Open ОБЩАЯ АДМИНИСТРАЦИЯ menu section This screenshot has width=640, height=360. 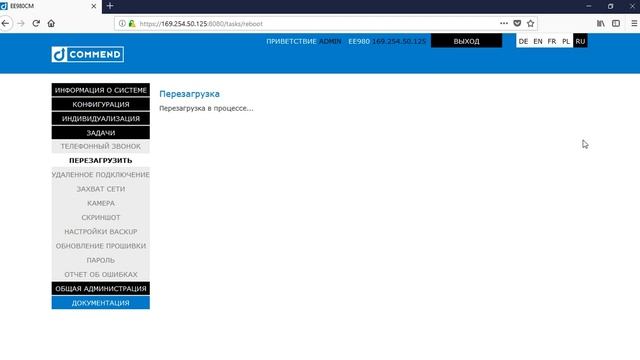[101, 289]
